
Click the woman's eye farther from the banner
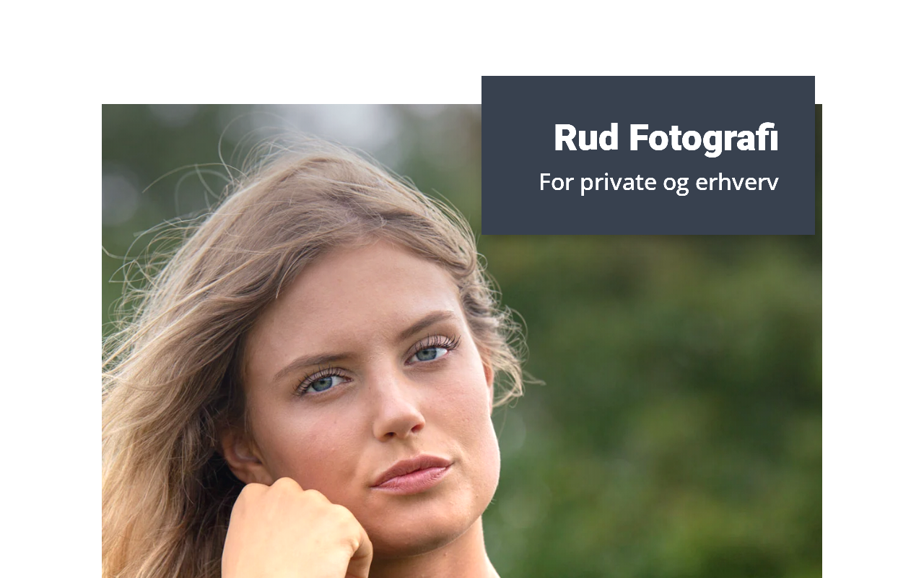click(x=323, y=381)
